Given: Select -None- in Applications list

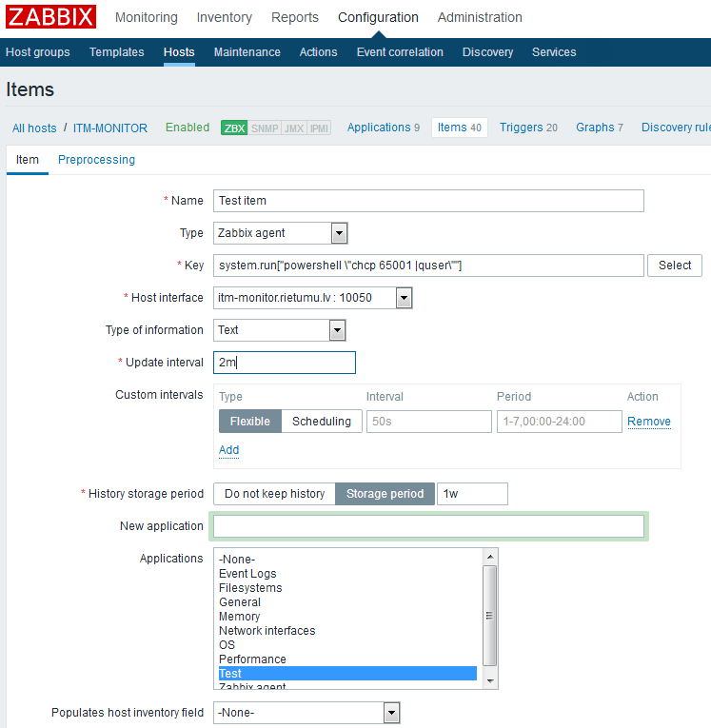Looking at the screenshot, I should click(347, 559).
